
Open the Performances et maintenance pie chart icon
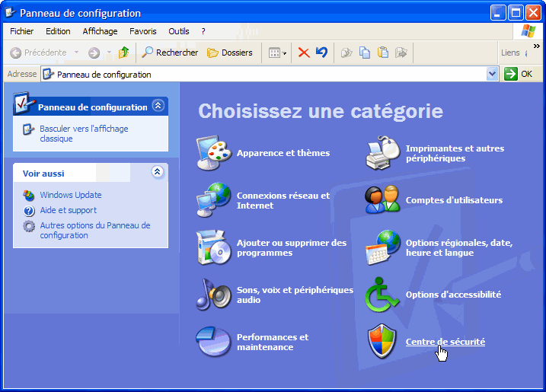[x=213, y=342]
